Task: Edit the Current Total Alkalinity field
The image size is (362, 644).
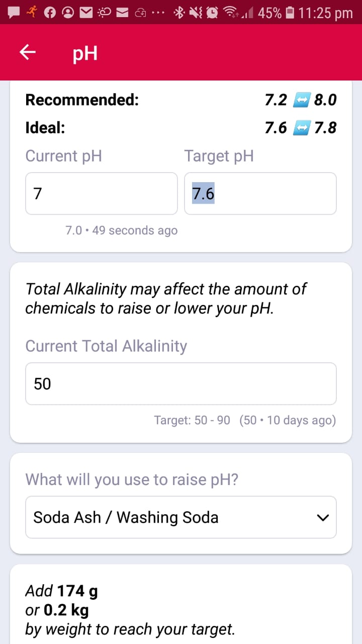Action: click(x=181, y=384)
